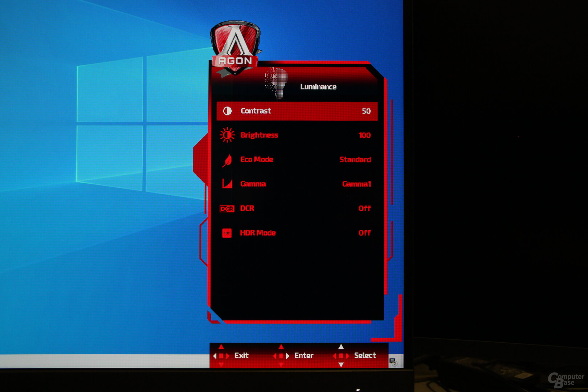Screen dimensions: 588x392
Task: Click the Contrast half-circle icon
Action: [227, 111]
